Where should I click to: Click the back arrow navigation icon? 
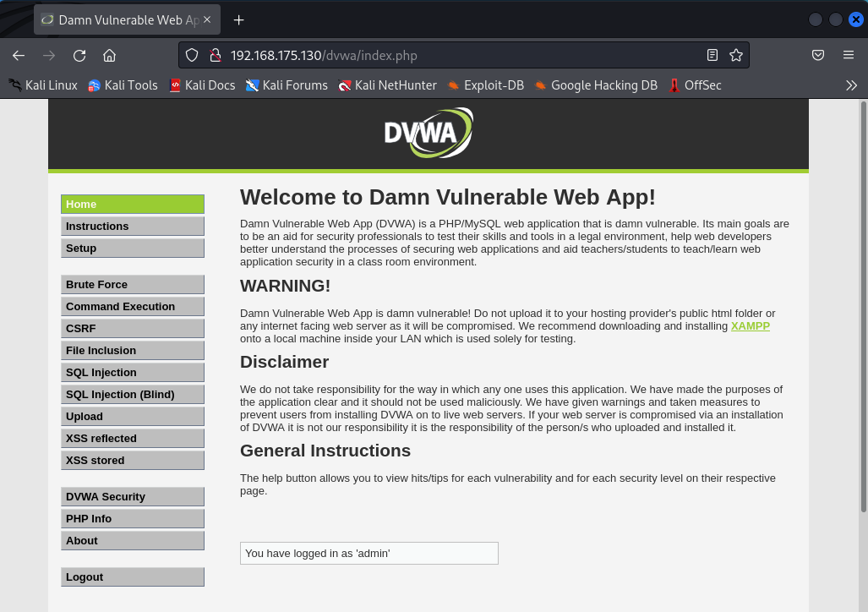(19, 56)
